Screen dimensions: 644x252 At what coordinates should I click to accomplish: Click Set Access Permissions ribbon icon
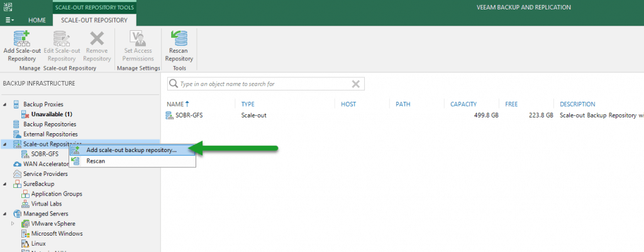(137, 38)
